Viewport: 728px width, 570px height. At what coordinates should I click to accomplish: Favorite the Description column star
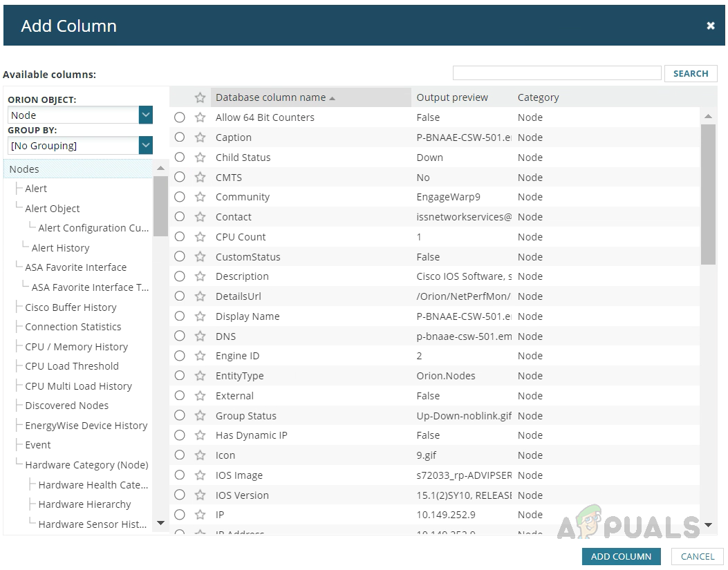[x=200, y=276]
